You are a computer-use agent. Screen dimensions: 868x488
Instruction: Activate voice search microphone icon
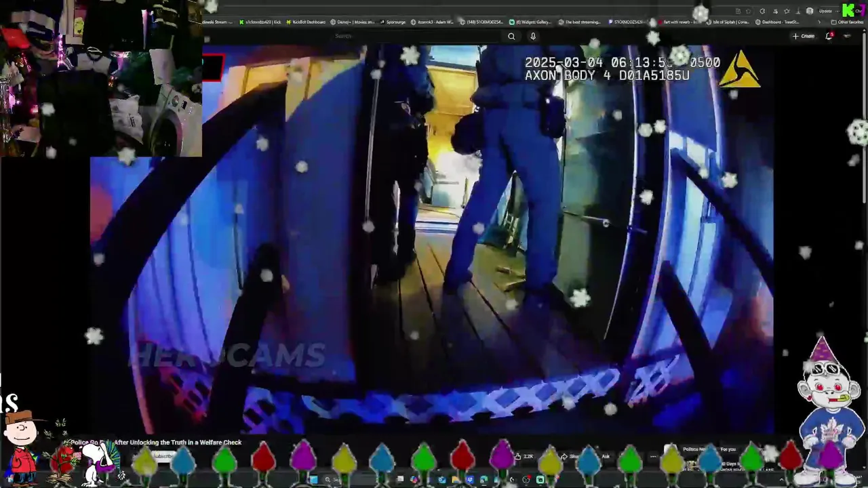click(533, 37)
